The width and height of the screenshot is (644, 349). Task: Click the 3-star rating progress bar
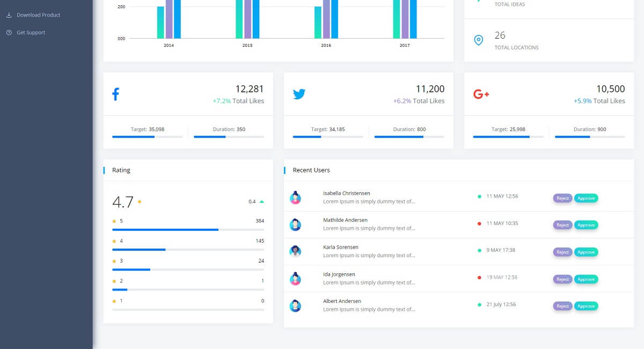pos(188,270)
